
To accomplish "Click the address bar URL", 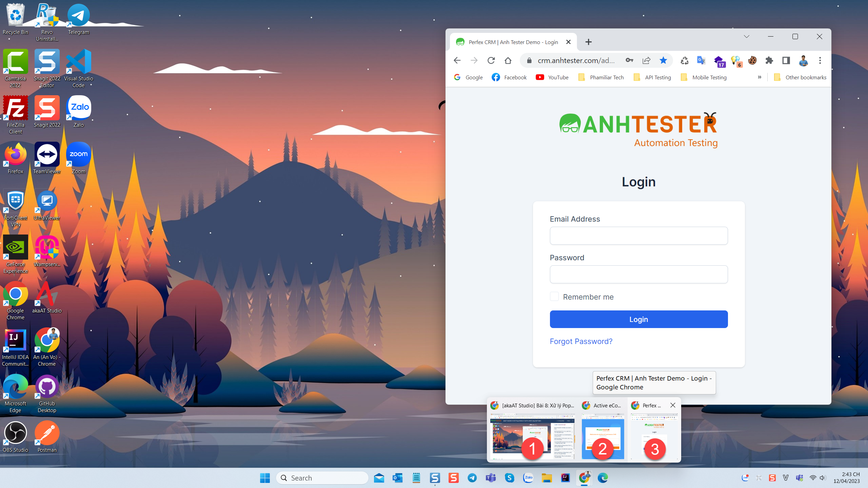I will click(576, 60).
